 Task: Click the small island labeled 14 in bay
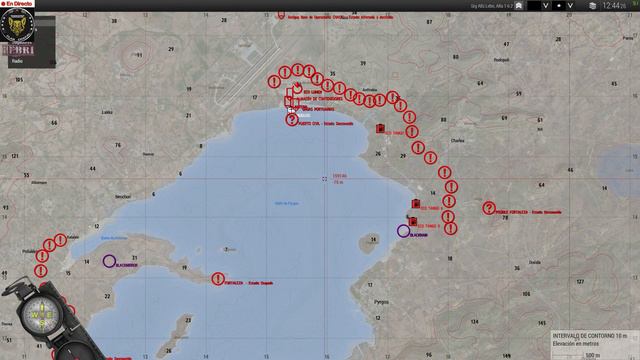[369, 243]
